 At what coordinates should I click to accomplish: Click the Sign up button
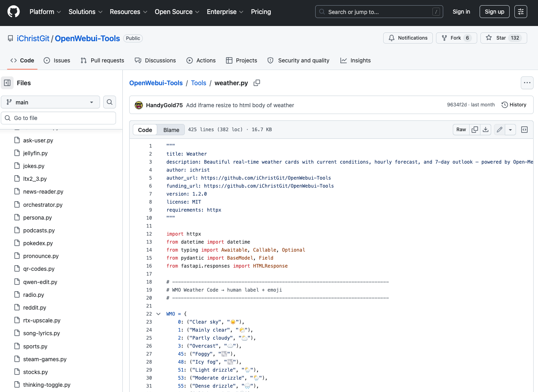pyautogui.click(x=494, y=12)
